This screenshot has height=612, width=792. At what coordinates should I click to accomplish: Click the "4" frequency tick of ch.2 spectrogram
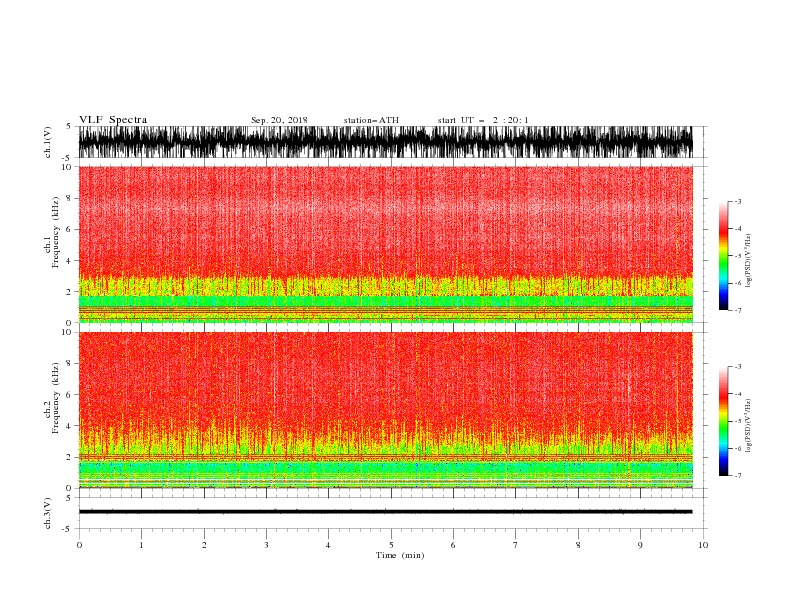click(x=69, y=426)
